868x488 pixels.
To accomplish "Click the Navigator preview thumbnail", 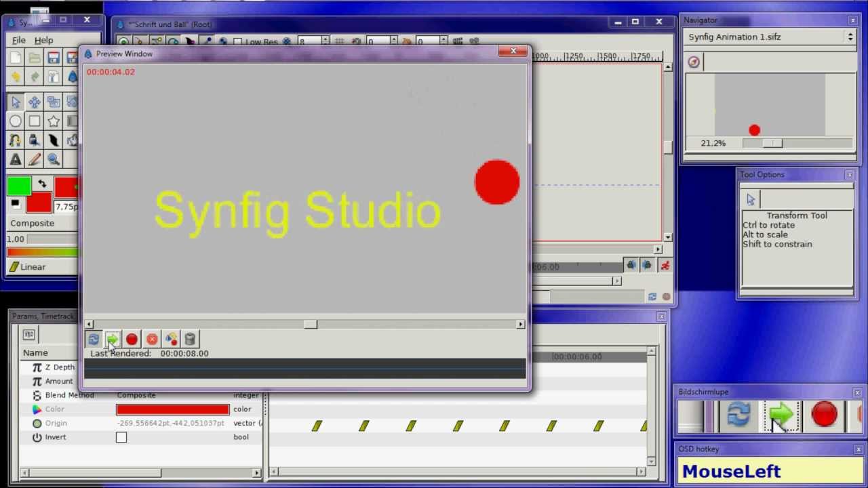I will pos(770,105).
